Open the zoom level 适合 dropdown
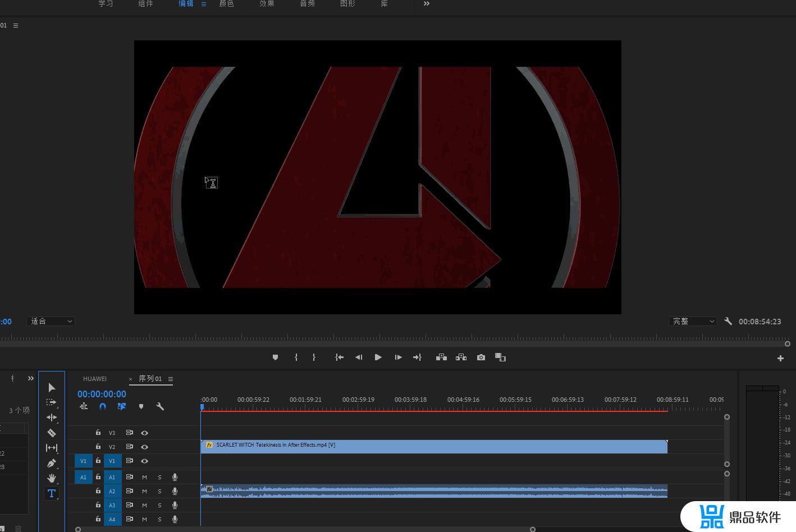Screen dimensions: 796x532 pyautogui.click(x=51, y=322)
